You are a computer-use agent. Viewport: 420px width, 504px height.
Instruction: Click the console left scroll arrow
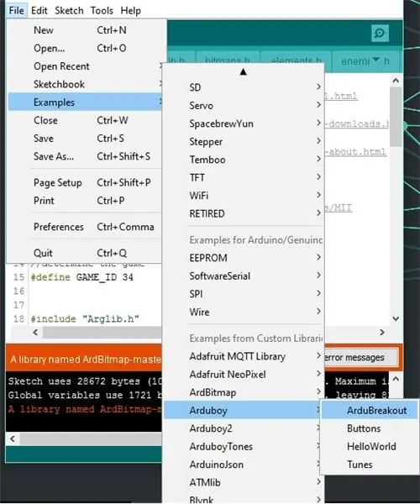[13, 438]
